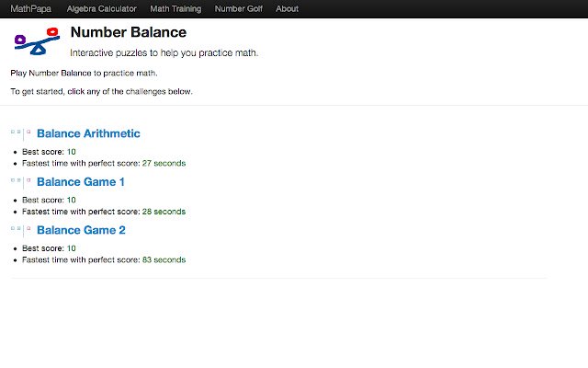Select Number Golf in top navigation
This screenshot has width=588, height=368.
[239, 8]
